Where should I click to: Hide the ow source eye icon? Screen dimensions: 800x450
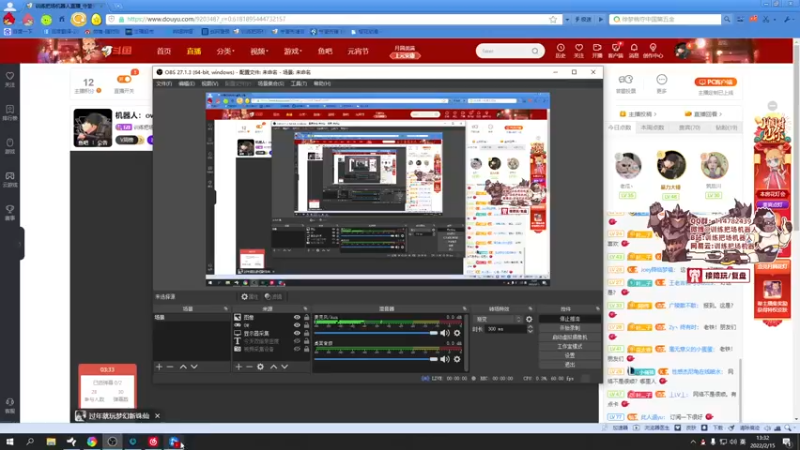pyautogui.click(x=296, y=325)
